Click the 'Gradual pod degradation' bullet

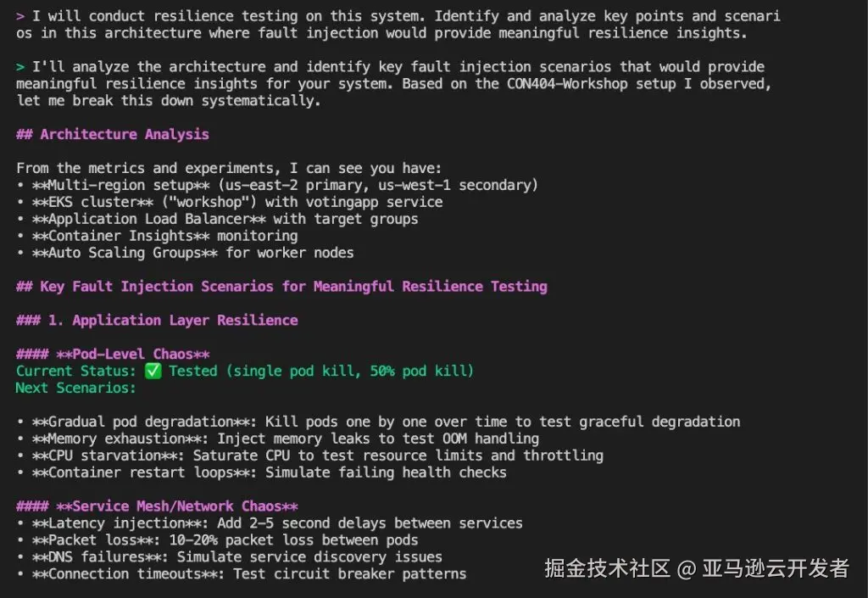tap(378, 422)
